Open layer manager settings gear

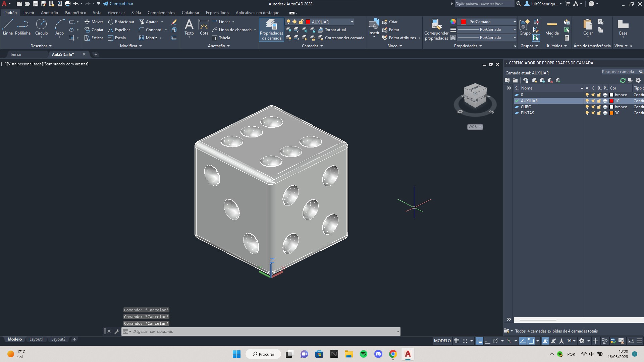pos(638,80)
